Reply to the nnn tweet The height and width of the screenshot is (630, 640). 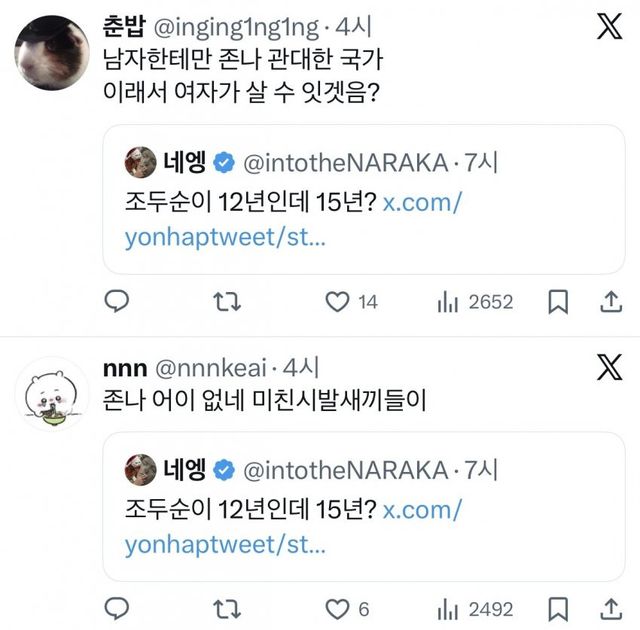(x=118, y=608)
